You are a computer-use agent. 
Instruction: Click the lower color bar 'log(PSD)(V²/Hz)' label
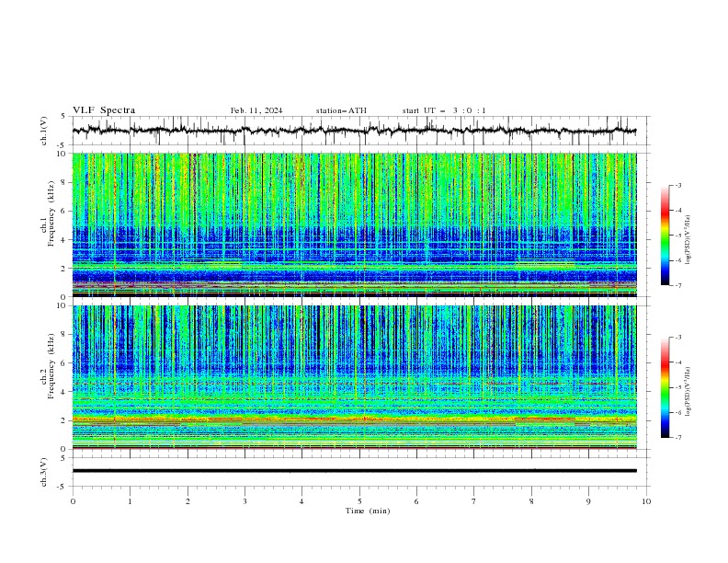coord(688,392)
